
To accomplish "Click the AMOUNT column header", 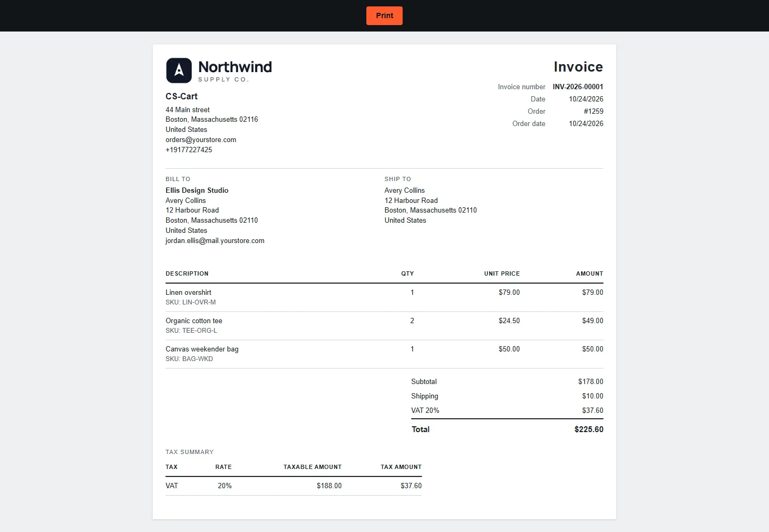I will tap(590, 273).
